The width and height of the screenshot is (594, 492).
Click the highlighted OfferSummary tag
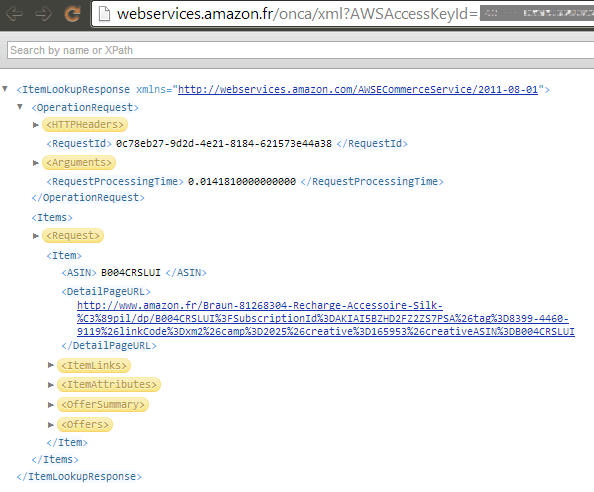pos(103,405)
